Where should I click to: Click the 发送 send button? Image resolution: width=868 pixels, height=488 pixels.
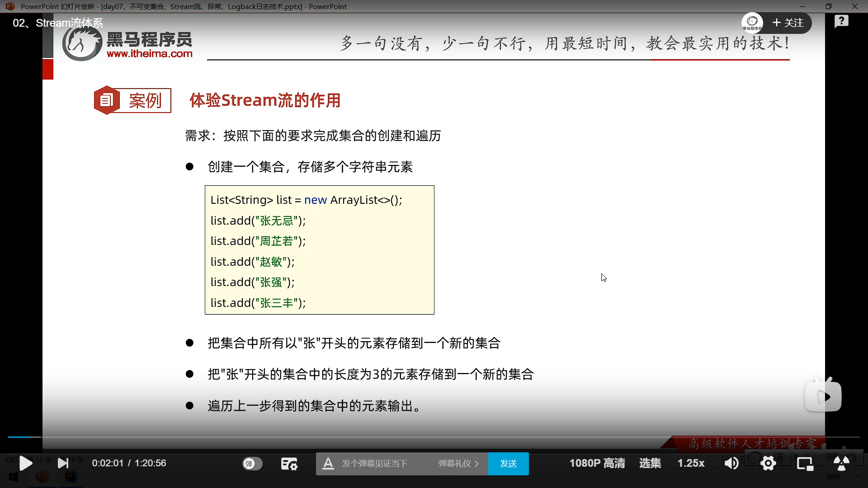[508, 464]
